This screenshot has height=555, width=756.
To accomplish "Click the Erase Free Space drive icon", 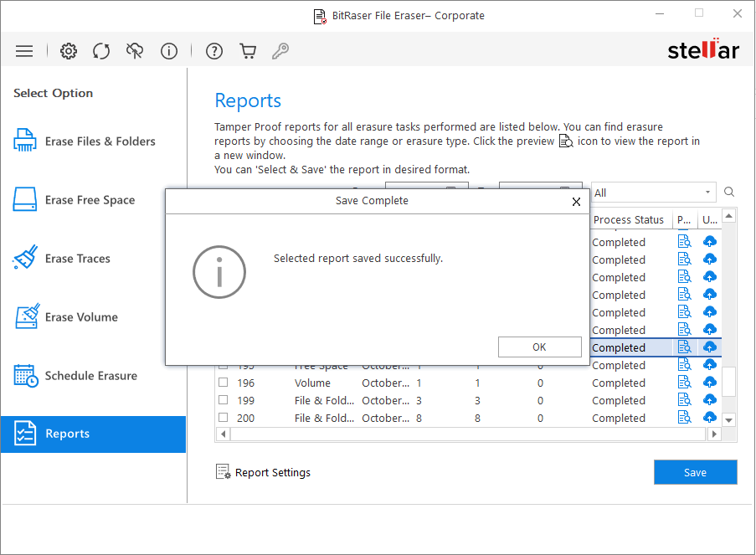I will 24,199.
